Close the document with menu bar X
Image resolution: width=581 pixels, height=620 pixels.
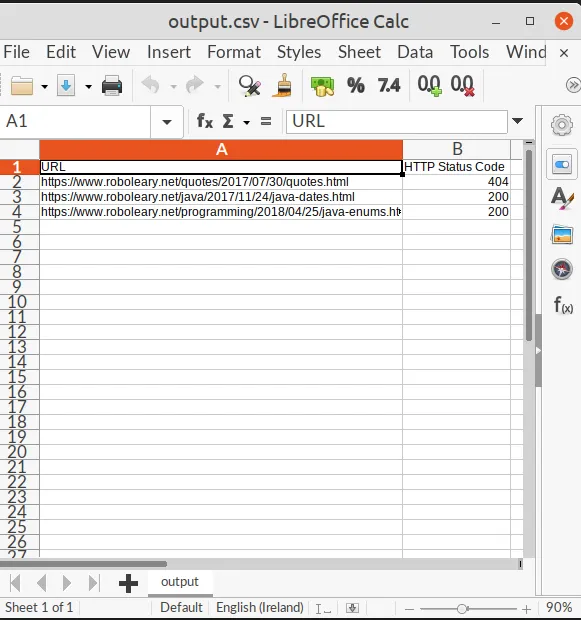[x=564, y=53]
